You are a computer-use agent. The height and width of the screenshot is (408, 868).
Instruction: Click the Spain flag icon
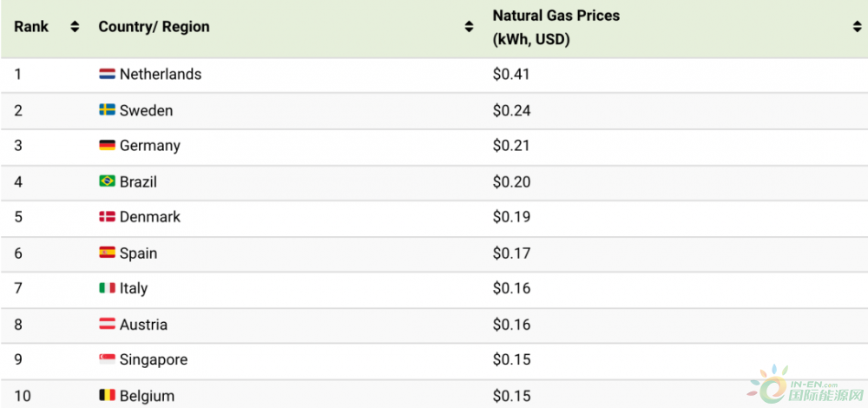click(107, 253)
